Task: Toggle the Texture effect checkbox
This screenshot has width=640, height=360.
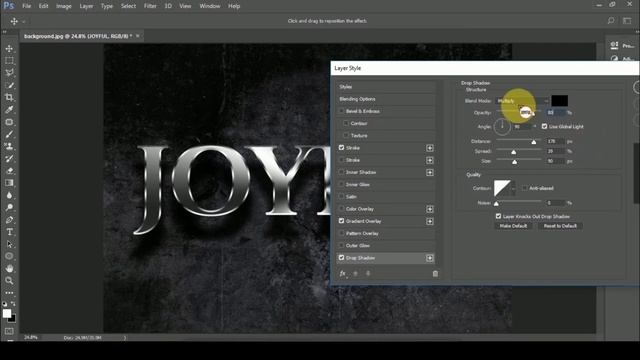Action: click(346, 136)
